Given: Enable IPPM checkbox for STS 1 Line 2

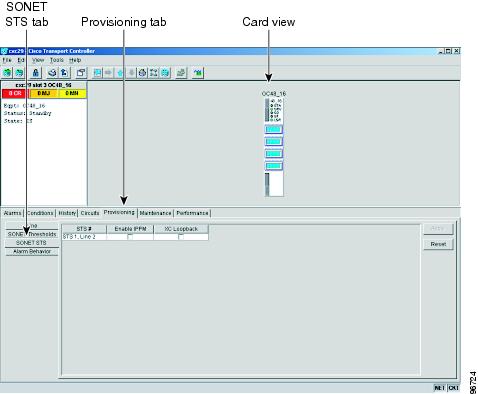Looking at the screenshot, I should 130,237.
